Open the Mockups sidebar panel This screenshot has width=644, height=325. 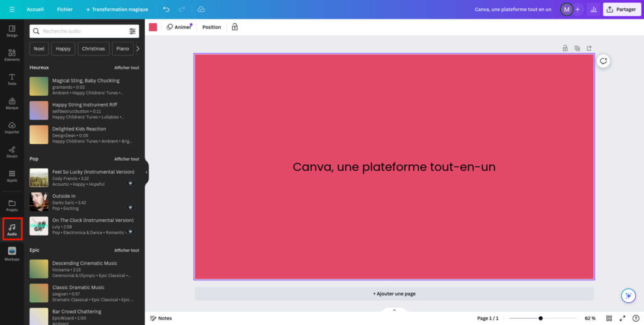point(12,254)
